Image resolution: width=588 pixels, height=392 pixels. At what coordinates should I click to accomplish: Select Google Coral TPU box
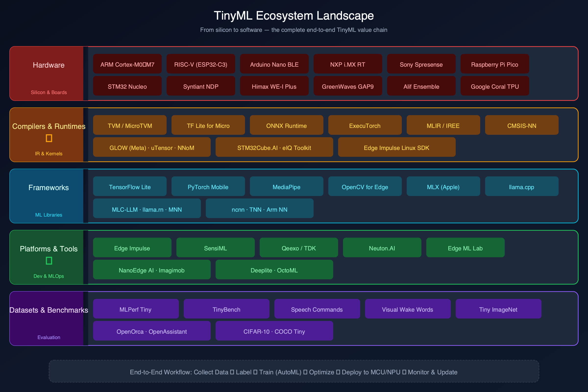[495, 86]
